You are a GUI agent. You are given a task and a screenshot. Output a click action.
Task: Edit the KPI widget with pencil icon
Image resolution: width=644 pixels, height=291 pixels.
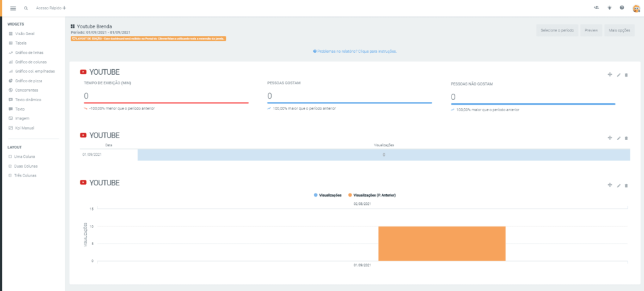click(619, 75)
